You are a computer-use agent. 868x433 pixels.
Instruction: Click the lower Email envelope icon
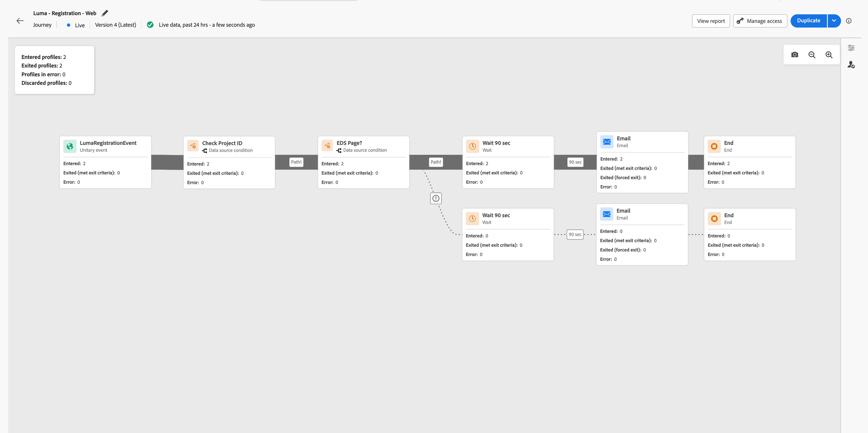coord(606,214)
